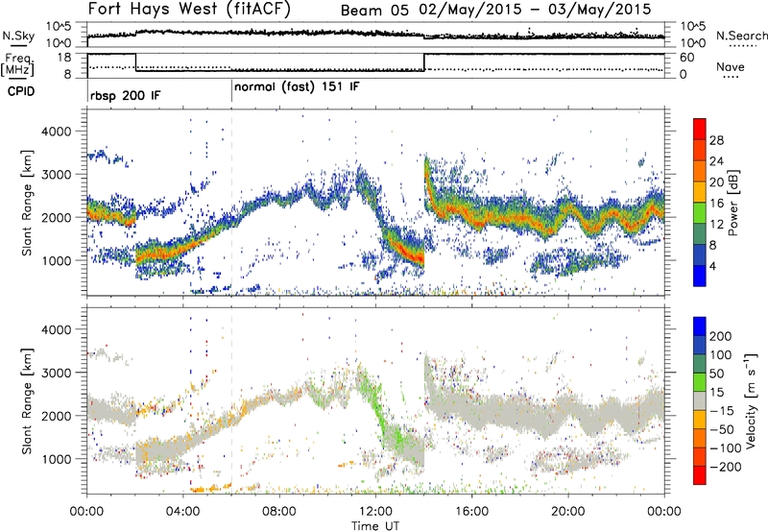This screenshot has height=532, width=768.
Task: Click the 4 tick on Power colorbar
Action: [x=713, y=266]
